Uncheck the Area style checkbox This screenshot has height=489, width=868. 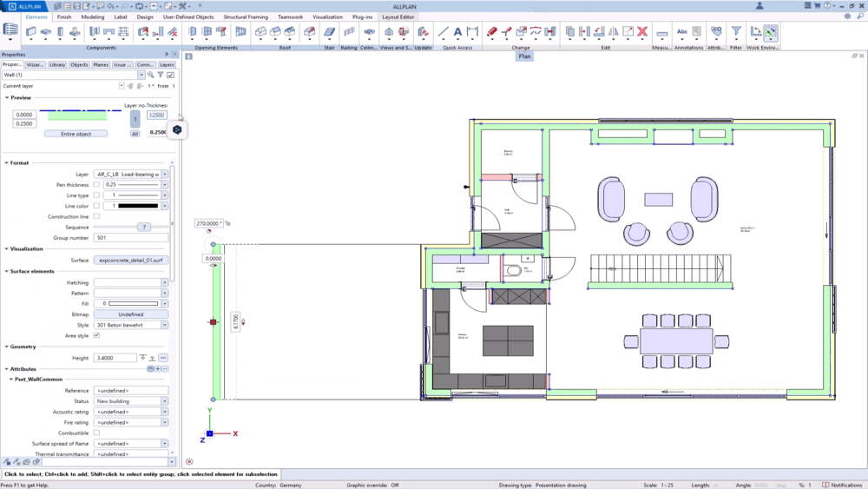coord(96,335)
